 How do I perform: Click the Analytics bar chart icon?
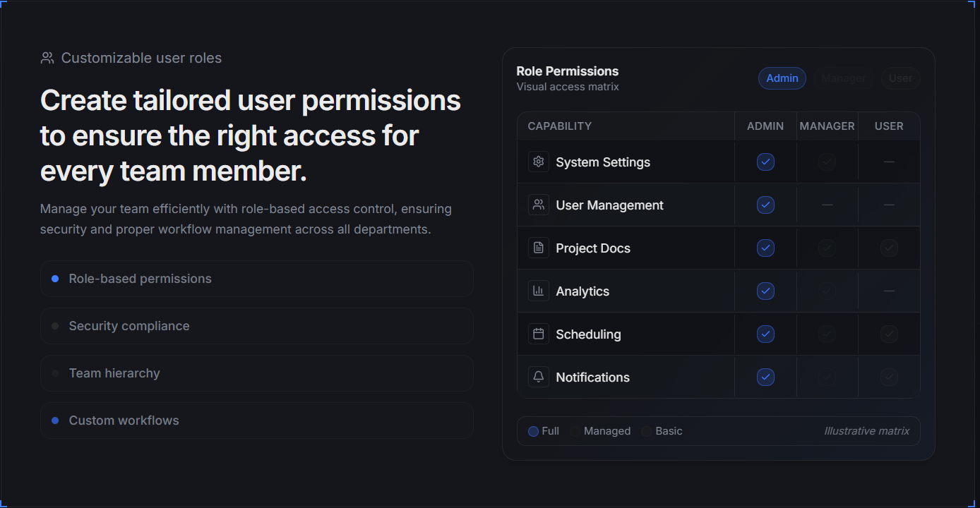(539, 291)
